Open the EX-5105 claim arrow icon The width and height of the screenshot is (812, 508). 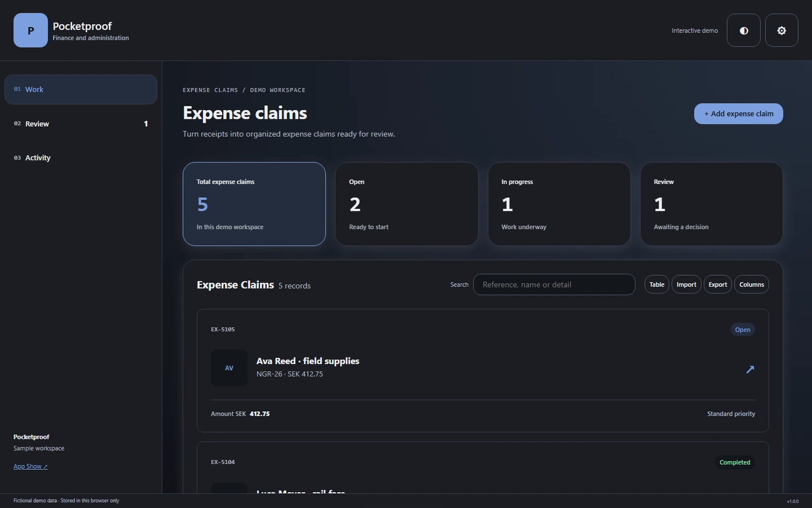pos(750,369)
